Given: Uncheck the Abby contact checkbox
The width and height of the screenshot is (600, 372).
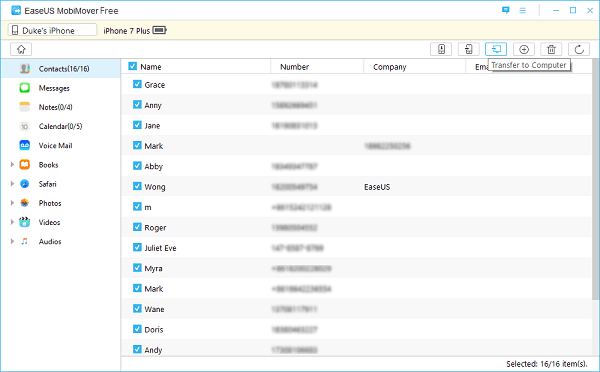Looking at the screenshot, I should tap(137, 165).
